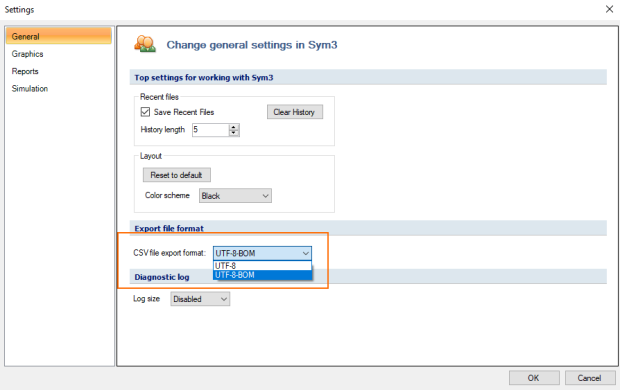
Task: Open the Reports settings page
Action: 25,71
